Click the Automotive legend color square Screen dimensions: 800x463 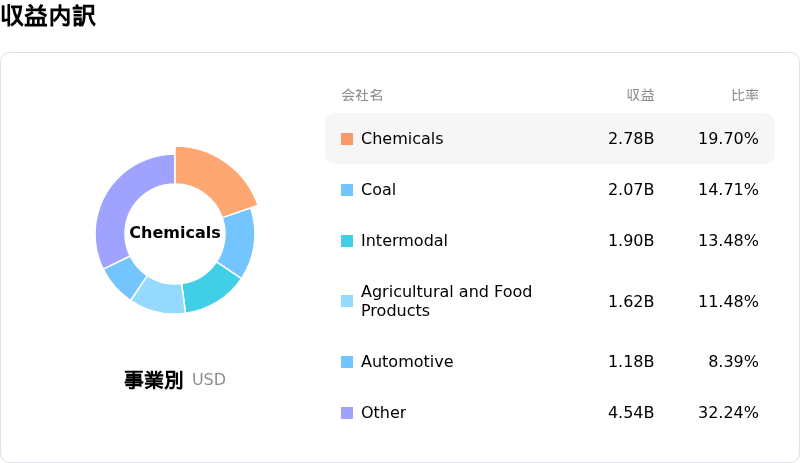[347, 362]
